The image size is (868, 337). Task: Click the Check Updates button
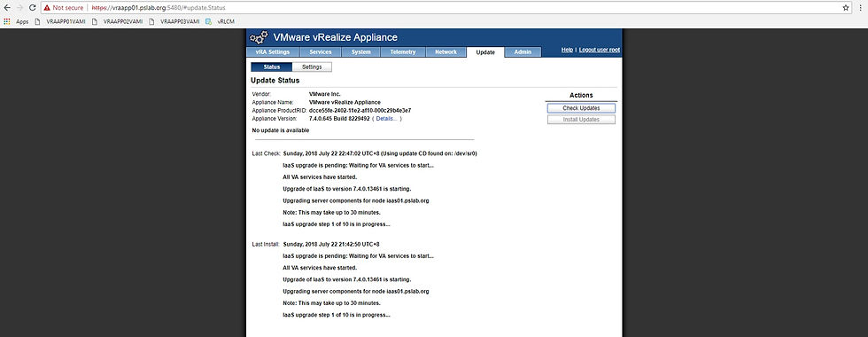point(581,108)
